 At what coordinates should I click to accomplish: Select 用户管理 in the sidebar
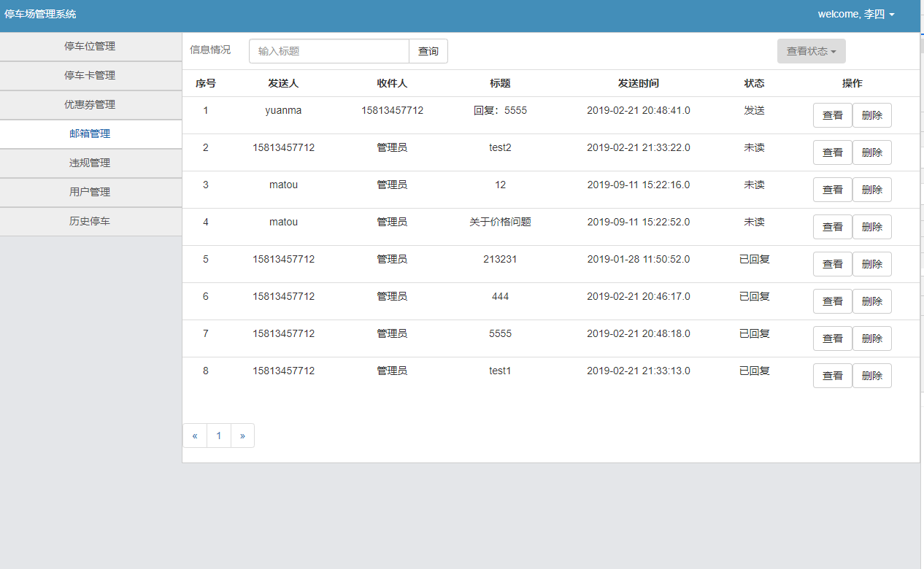pyautogui.click(x=91, y=192)
